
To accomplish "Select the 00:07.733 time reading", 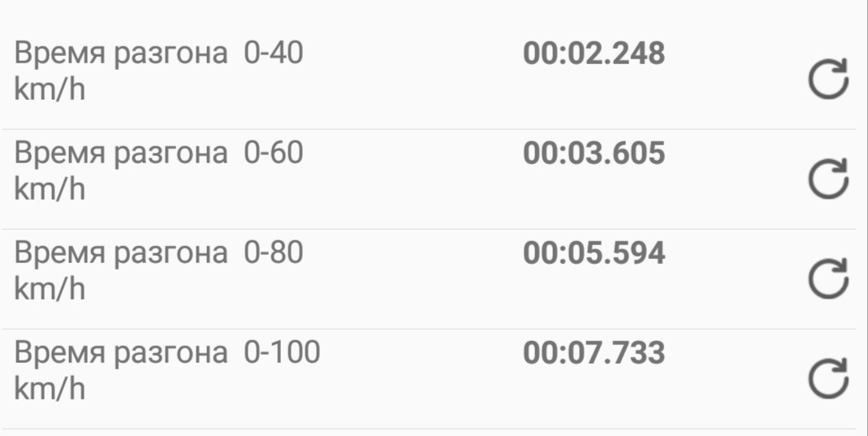I will [594, 354].
